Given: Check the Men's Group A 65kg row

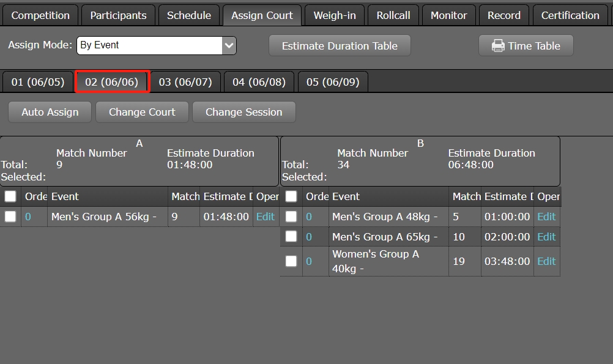Looking at the screenshot, I should (x=291, y=237).
